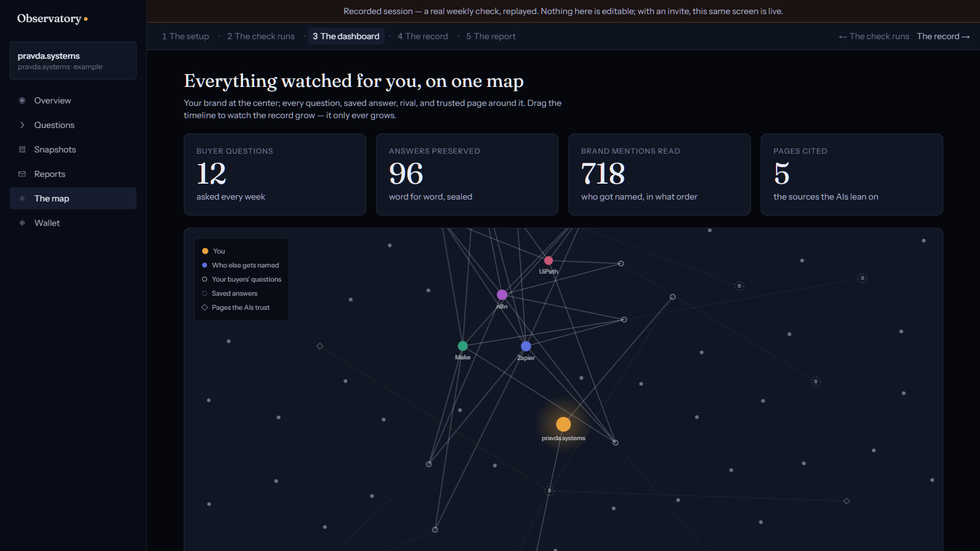
Task: Select the Make green node
Action: pos(462,346)
